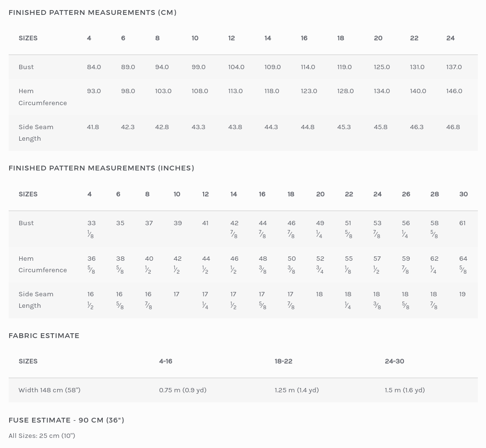
Task: Click the 1.25 m (1.4 yd) fabric value
Action: (296, 390)
